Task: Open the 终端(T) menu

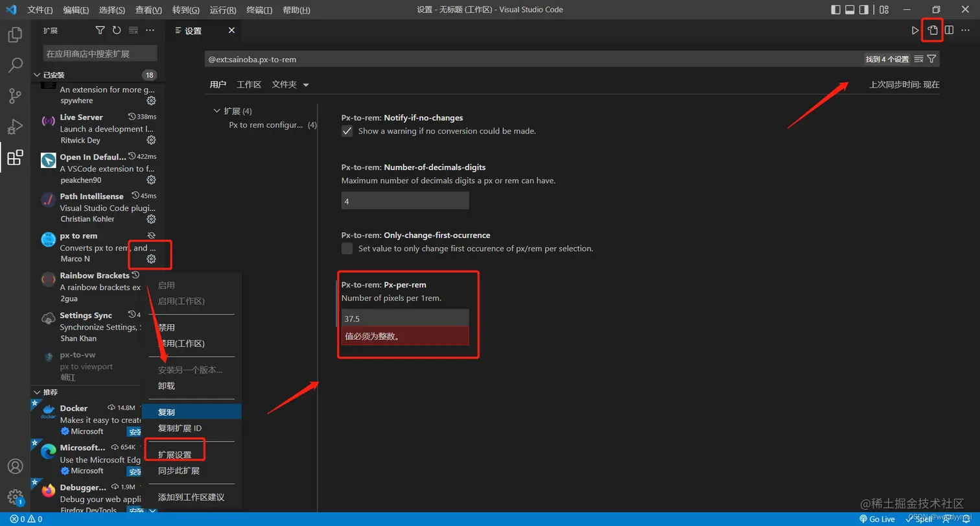Action: pyautogui.click(x=260, y=10)
